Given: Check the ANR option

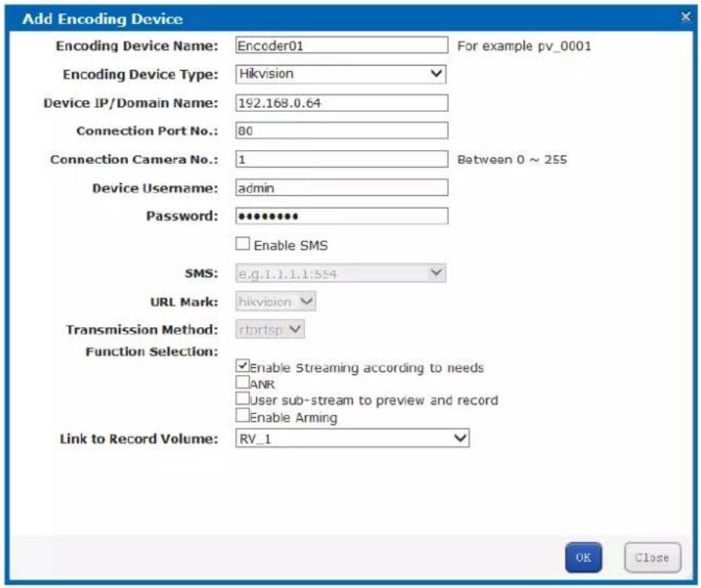Looking at the screenshot, I should [242, 383].
